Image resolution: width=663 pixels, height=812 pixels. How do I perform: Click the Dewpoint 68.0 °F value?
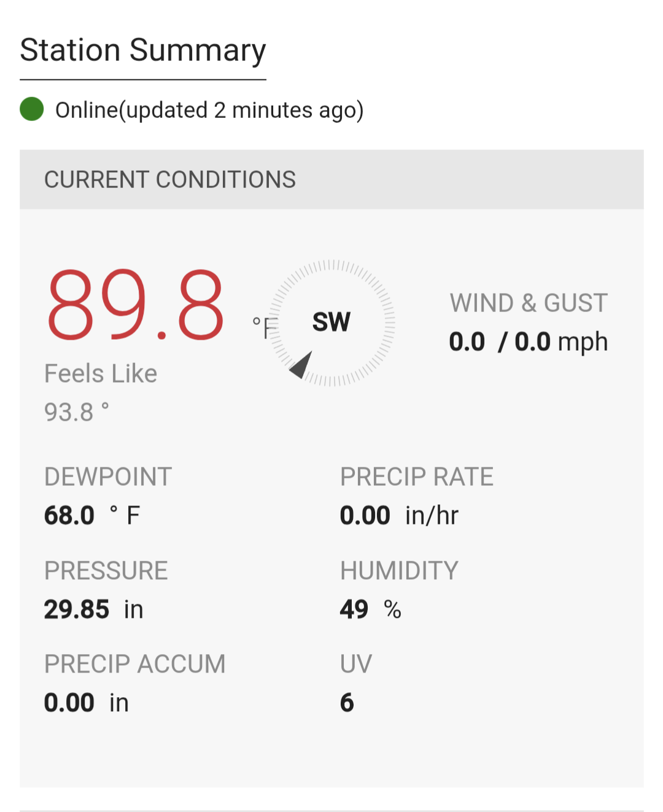point(92,515)
